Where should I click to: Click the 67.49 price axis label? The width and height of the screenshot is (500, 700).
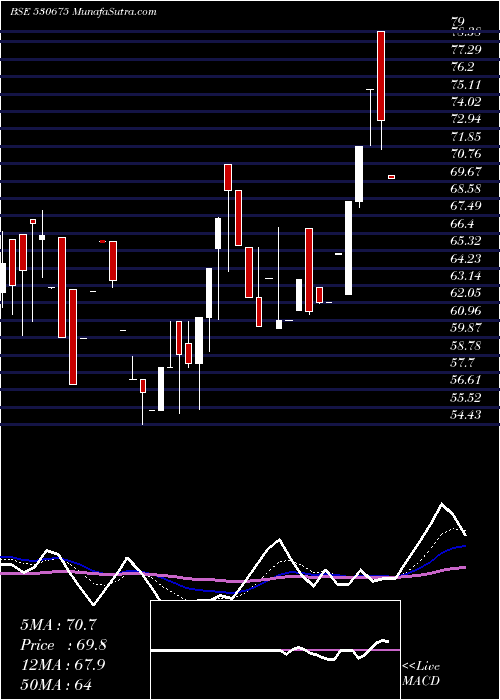[x=466, y=206]
